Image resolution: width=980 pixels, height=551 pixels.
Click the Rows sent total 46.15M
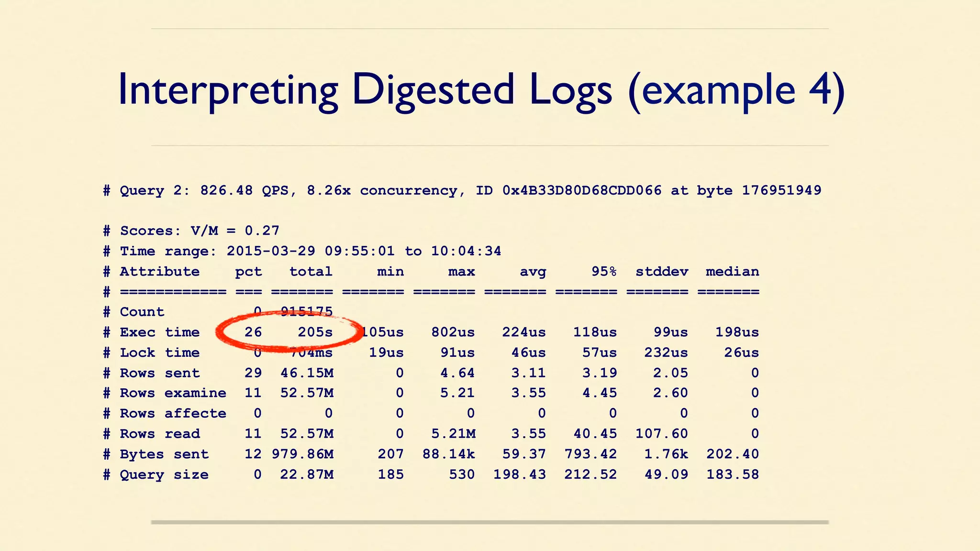tap(307, 373)
